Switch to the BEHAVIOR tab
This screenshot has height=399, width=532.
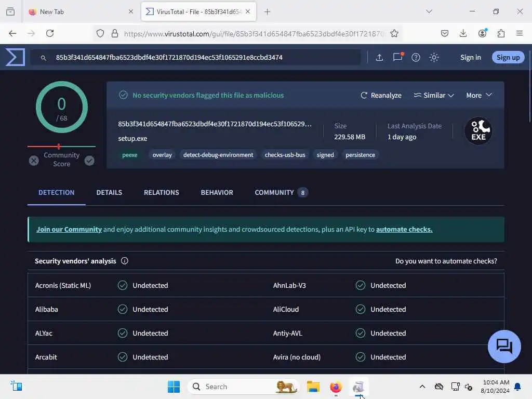217,192
